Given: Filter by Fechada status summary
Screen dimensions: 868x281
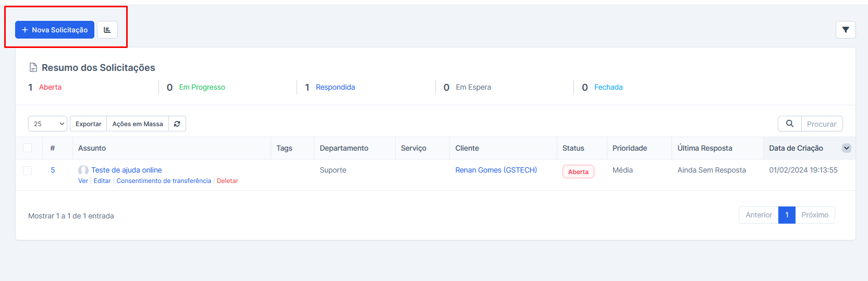Looking at the screenshot, I should coord(608,87).
